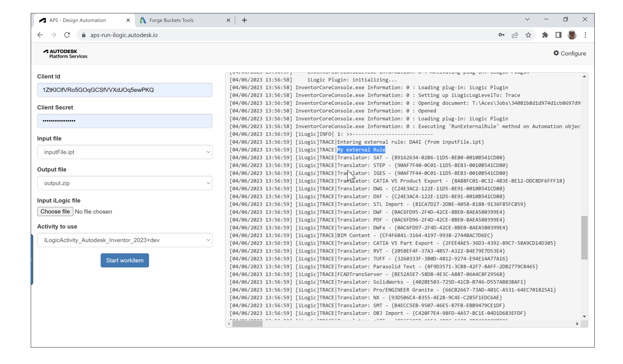Close the APS - Design Automation tab

128,20
